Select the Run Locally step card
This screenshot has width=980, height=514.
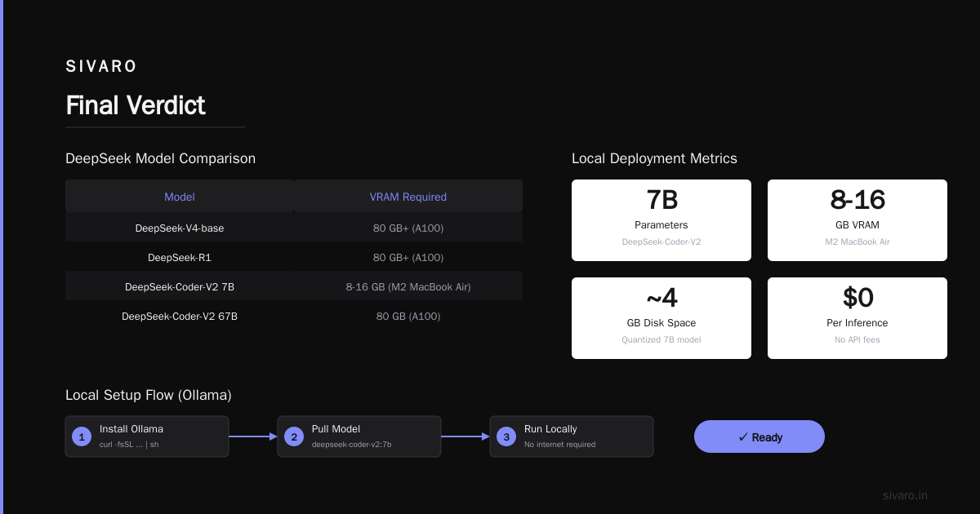pos(572,436)
